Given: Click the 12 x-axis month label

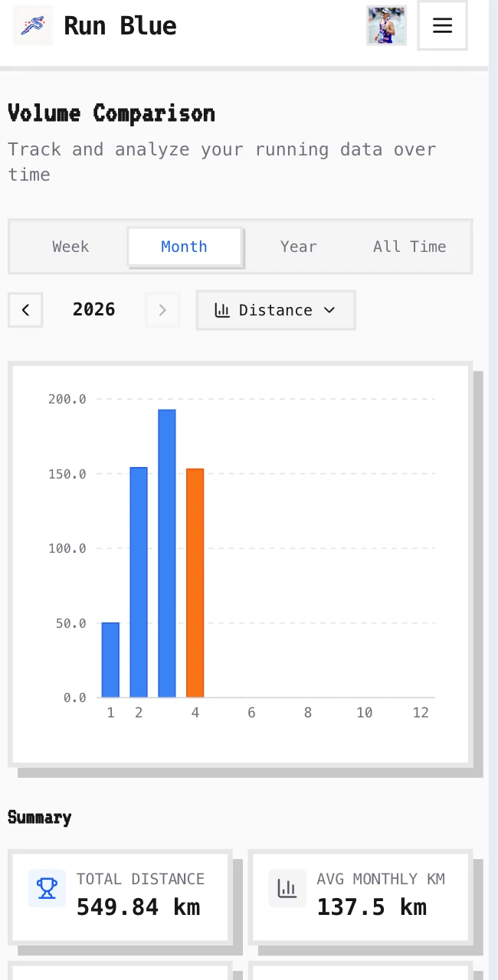Looking at the screenshot, I should click(x=421, y=713).
